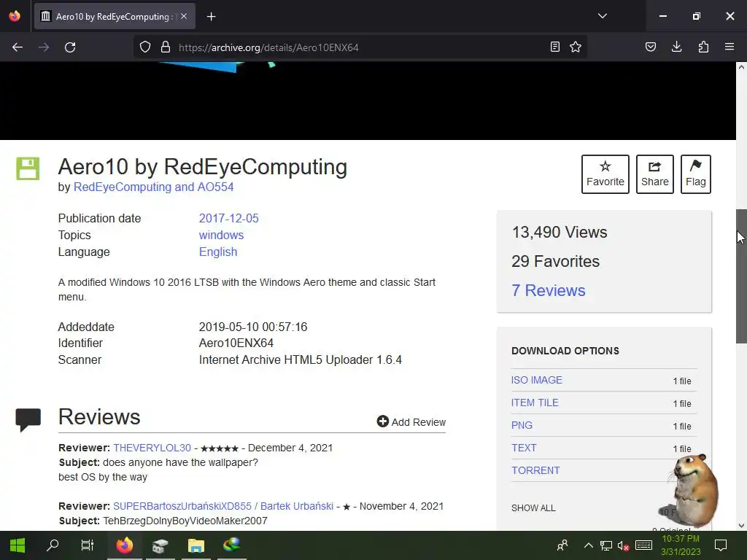Select the Aero10 by RedEyeComputing tab
Viewport: 747px width, 560px height.
pyautogui.click(x=115, y=17)
